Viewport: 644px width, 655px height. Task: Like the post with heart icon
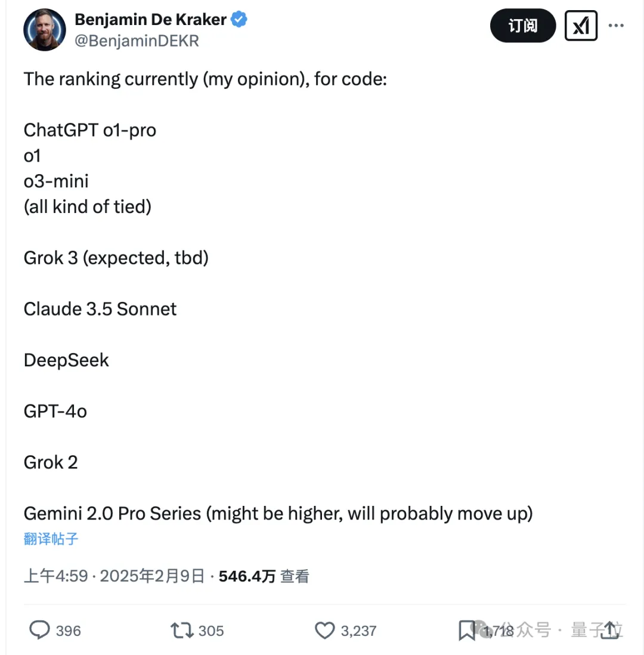pyautogui.click(x=324, y=631)
